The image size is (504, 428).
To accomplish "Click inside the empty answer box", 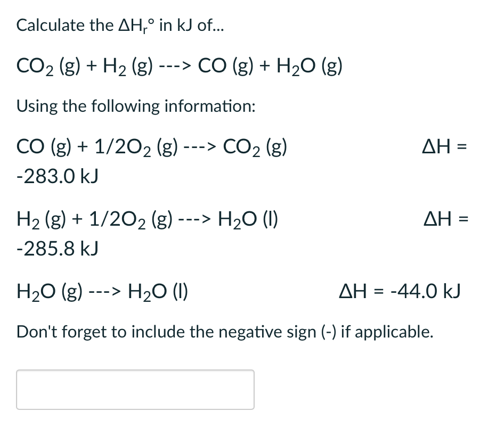I will [x=135, y=389].
